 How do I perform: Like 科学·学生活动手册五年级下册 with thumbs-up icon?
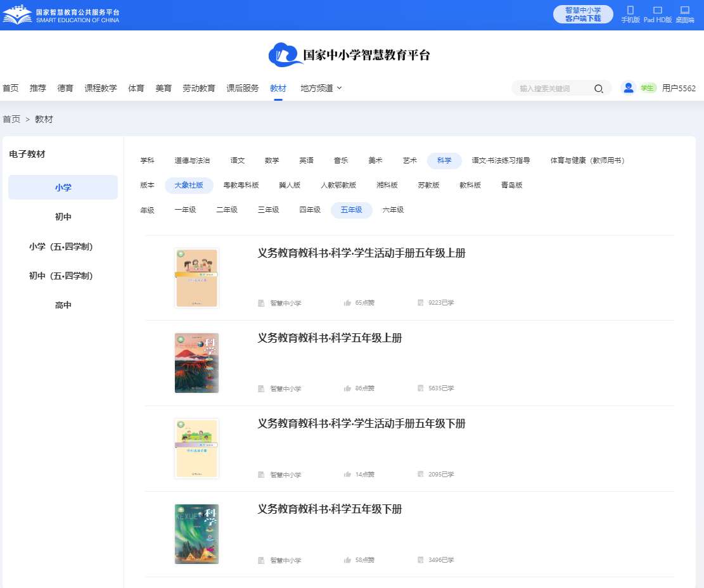[x=347, y=475]
